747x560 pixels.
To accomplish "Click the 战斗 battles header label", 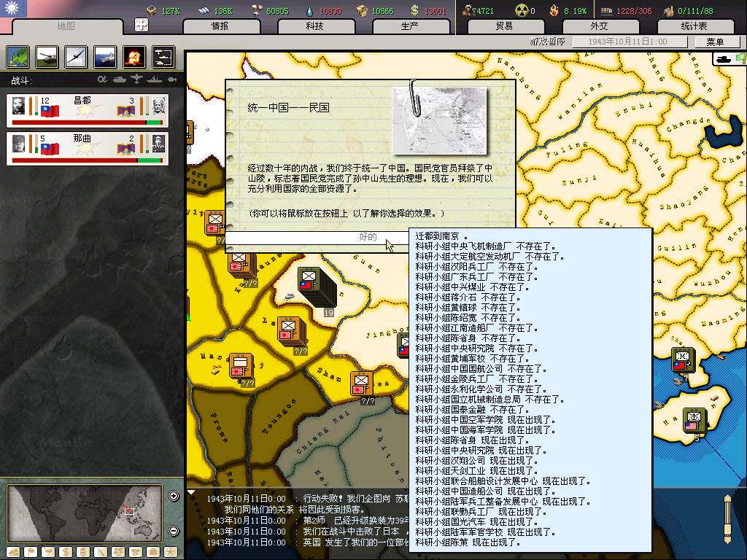I will click(21, 81).
